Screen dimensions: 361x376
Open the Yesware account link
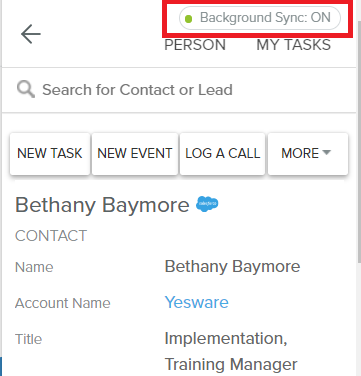point(197,302)
